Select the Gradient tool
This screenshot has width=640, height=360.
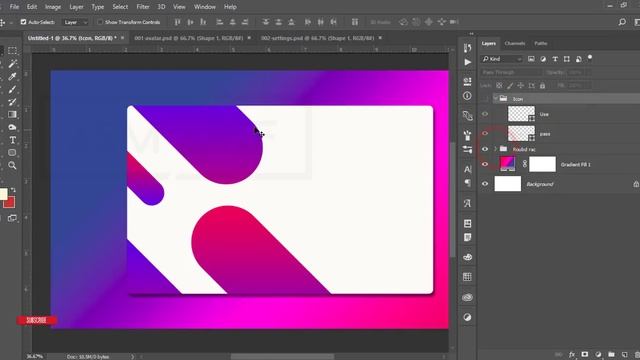point(12,115)
